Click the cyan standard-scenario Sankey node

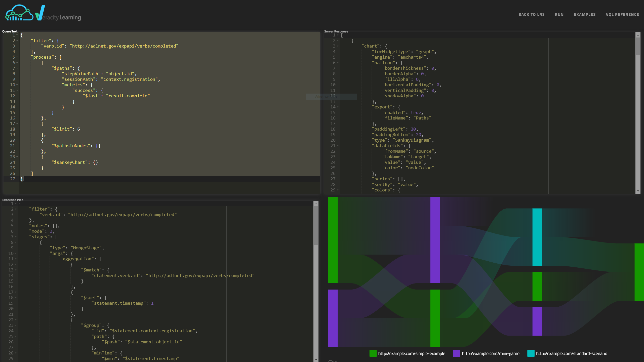[x=537, y=237]
